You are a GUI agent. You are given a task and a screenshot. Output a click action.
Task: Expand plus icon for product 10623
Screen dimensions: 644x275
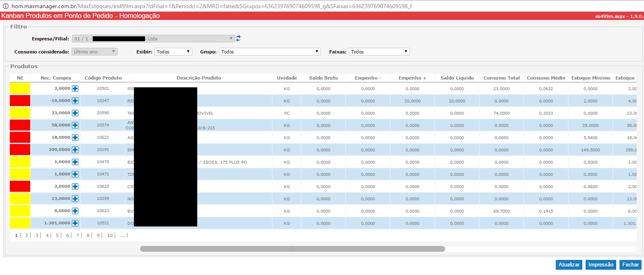click(x=75, y=211)
